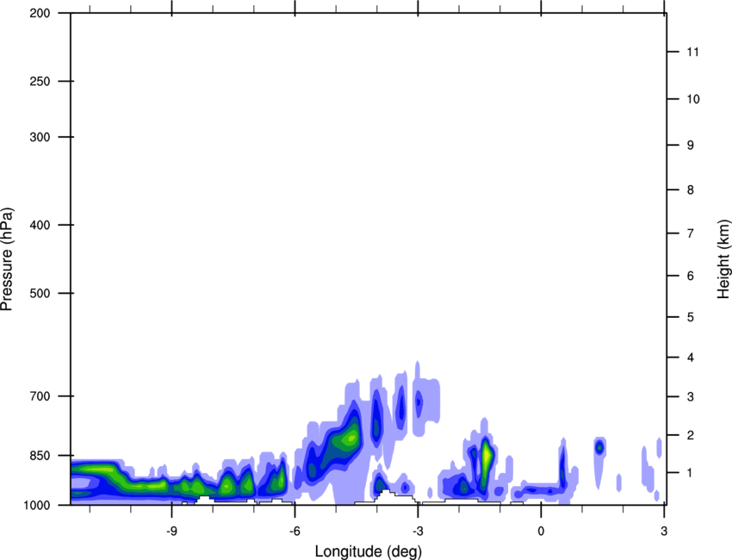Click the -6 longitude tick label
This screenshot has height=560, width=732.
[295, 531]
